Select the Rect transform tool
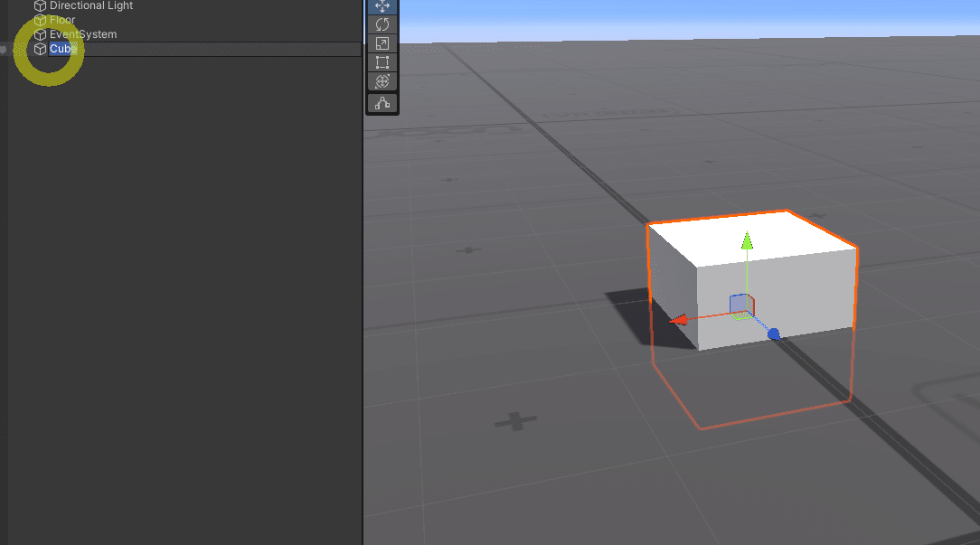The height and width of the screenshot is (545, 980). (x=382, y=61)
